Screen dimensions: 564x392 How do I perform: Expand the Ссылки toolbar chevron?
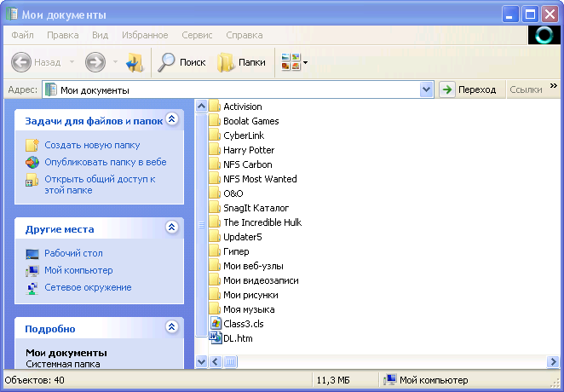tap(554, 85)
